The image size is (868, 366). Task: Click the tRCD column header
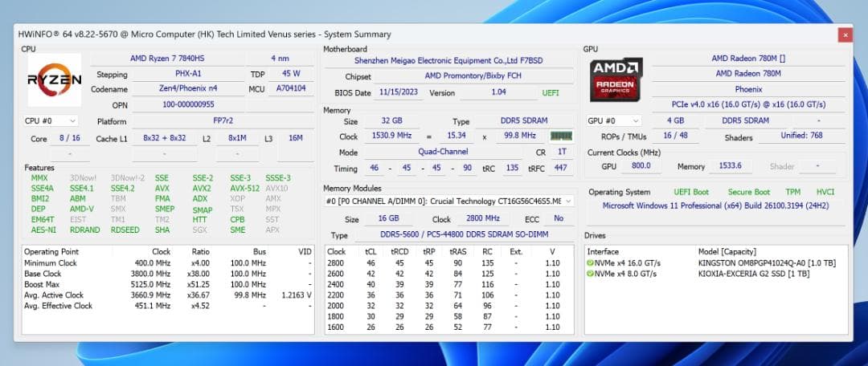399,251
